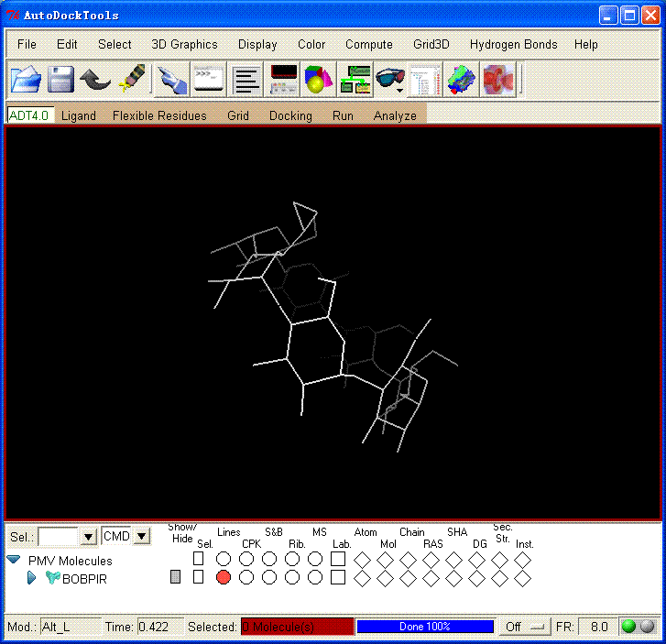Click the open file folder icon
The height and width of the screenshot is (644, 666).
point(26,80)
